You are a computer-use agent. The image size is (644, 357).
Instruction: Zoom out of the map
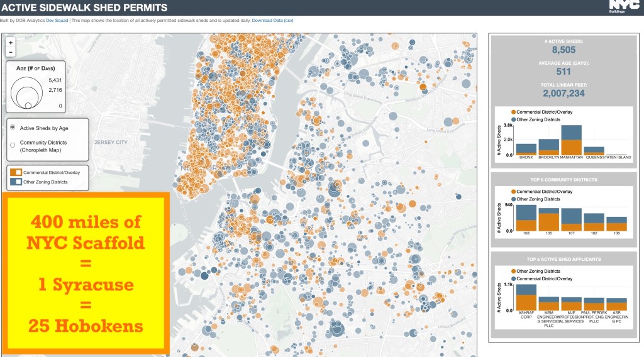(11, 52)
